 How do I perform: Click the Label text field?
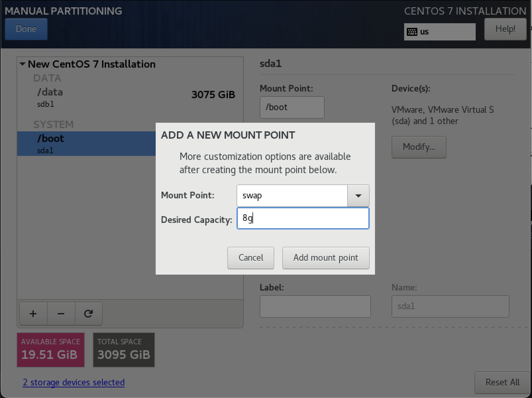[x=315, y=306]
